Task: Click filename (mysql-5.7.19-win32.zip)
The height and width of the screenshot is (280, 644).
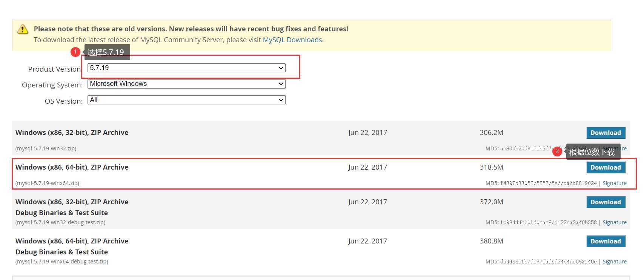Action: [x=46, y=148]
